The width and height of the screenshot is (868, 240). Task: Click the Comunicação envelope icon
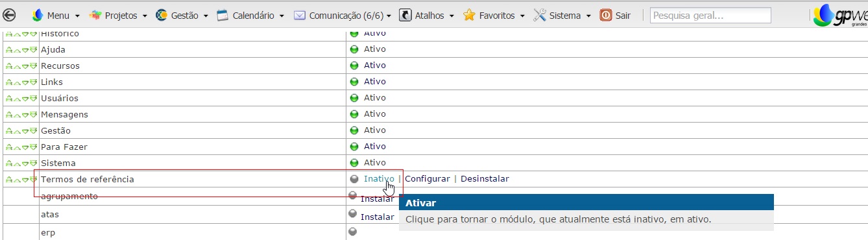(300, 16)
